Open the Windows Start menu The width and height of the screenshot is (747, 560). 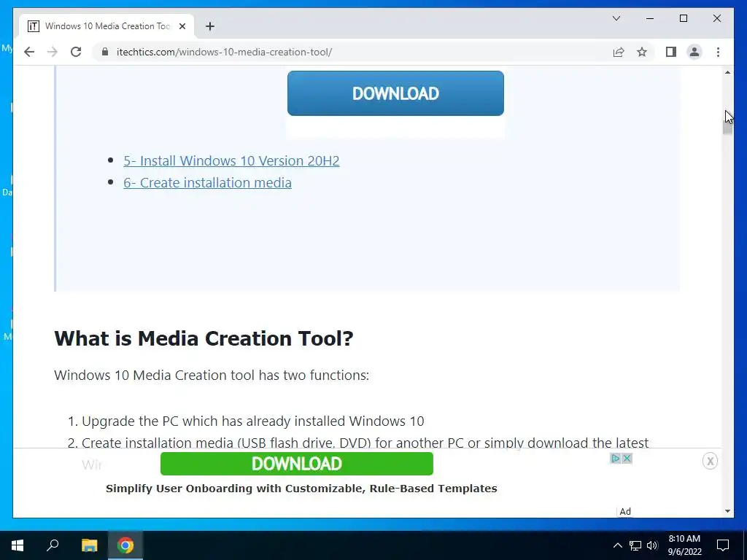[18, 545]
